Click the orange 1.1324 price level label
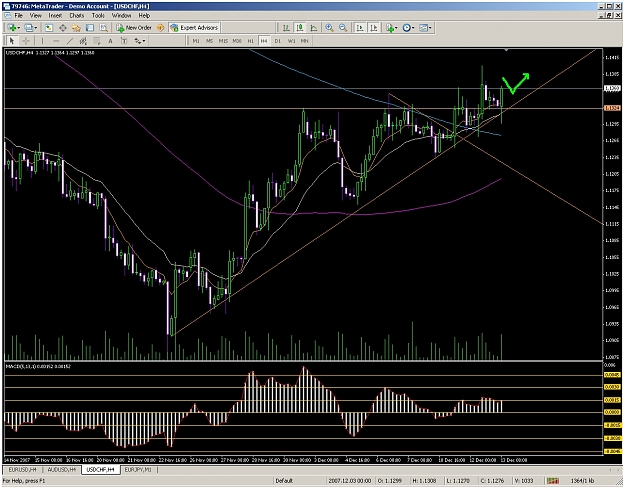The height and width of the screenshot is (487, 625). [612, 108]
